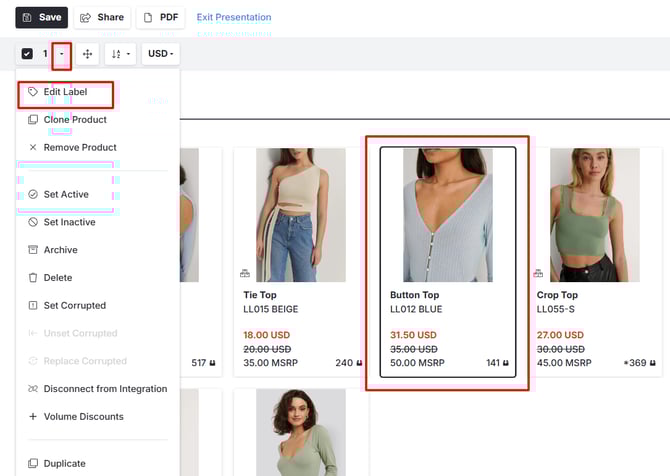Click the trash icon next to Delete

[33, 278]
